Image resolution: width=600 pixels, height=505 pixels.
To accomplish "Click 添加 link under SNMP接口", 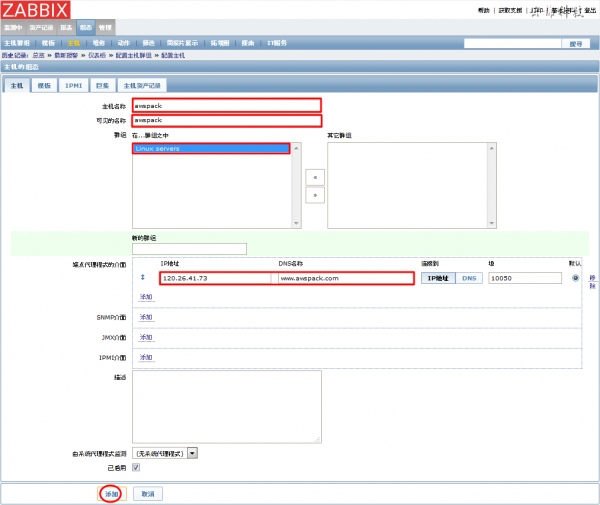I will (146, 317).
